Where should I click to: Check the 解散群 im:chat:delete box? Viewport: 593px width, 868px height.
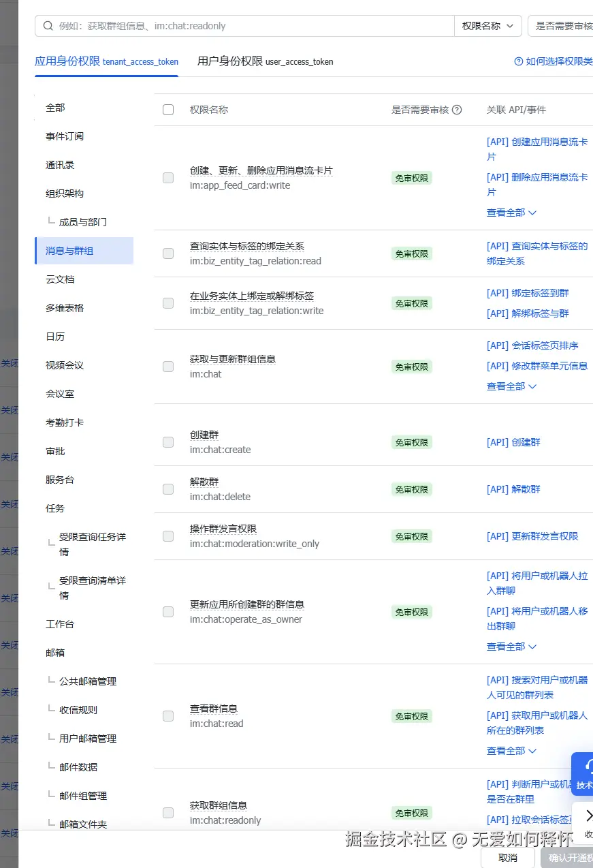[x=168, y=489]
